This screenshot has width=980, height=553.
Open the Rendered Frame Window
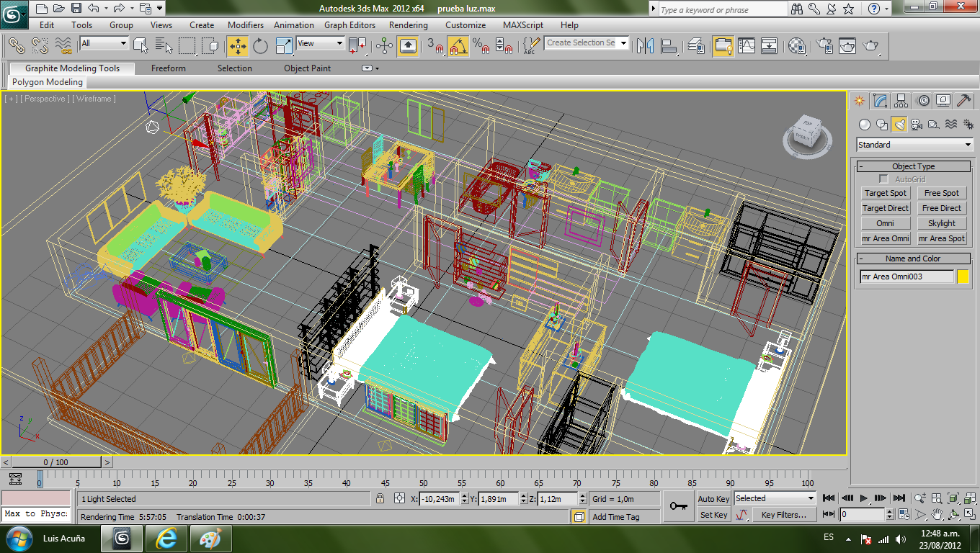point(847,46)
